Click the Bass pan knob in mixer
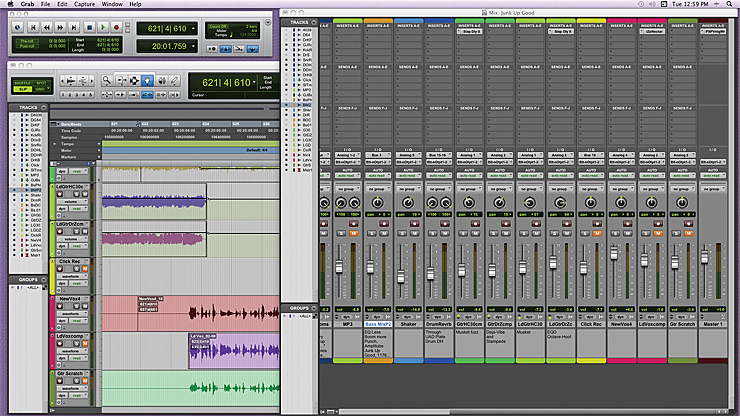The image size is (740, 416). coord(378,203)
